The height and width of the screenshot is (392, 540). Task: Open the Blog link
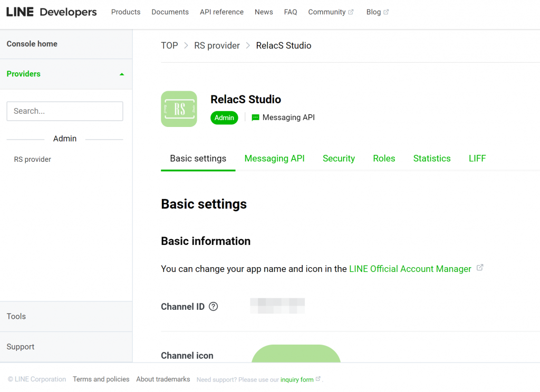point(373,12)
